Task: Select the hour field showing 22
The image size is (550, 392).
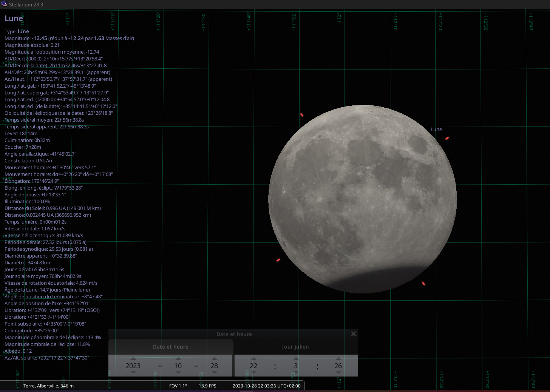Action: (254, 366)
